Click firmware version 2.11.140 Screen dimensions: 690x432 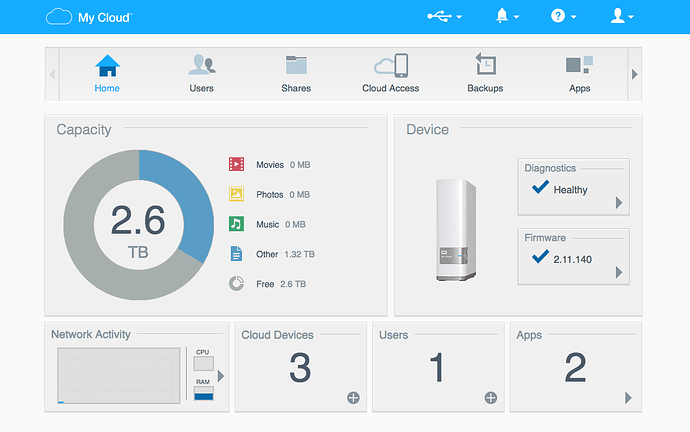572,259
